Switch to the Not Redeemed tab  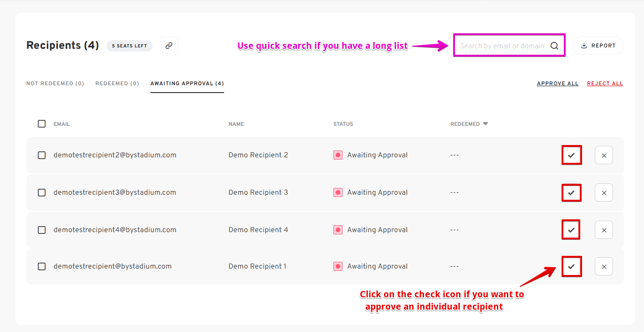click(55, 83)
